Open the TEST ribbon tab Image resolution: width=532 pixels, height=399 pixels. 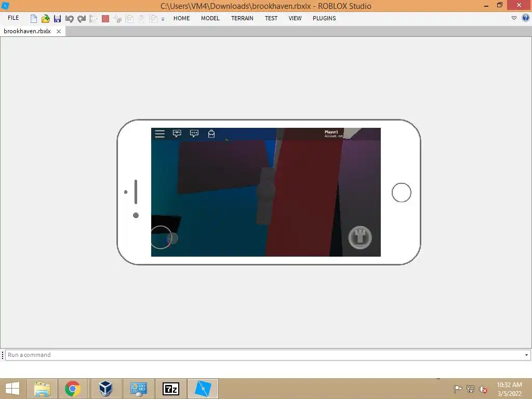point(271,18)
